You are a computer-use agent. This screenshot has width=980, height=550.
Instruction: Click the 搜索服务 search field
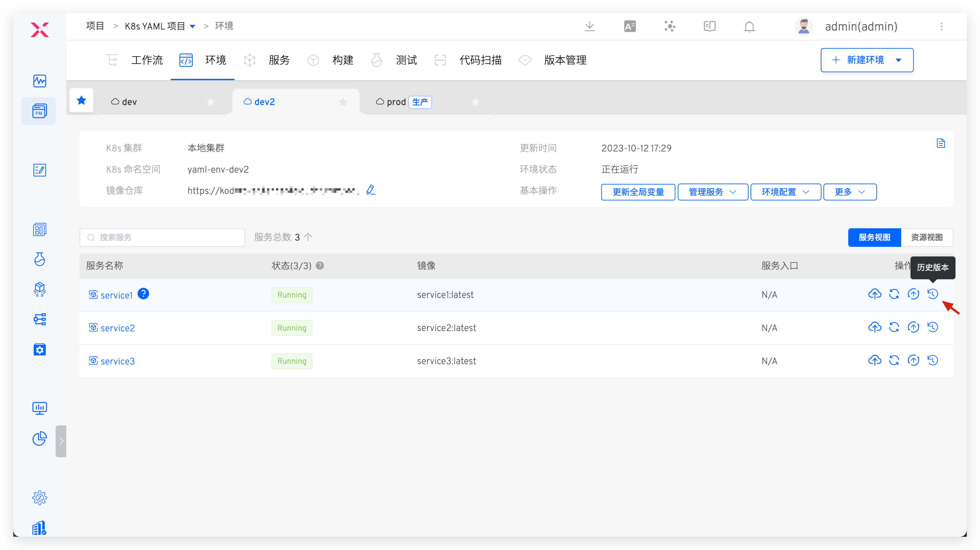pyautogui.click(x=162, y=238)
